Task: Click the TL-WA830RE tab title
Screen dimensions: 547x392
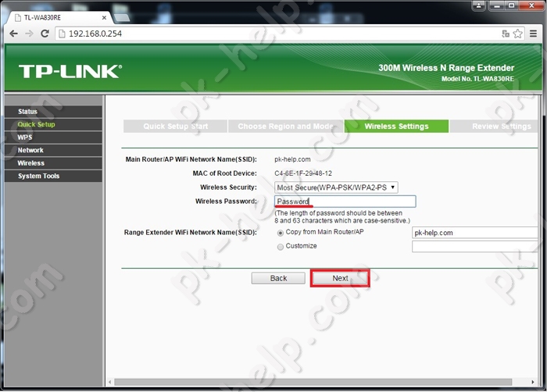Action: (42, 17)
